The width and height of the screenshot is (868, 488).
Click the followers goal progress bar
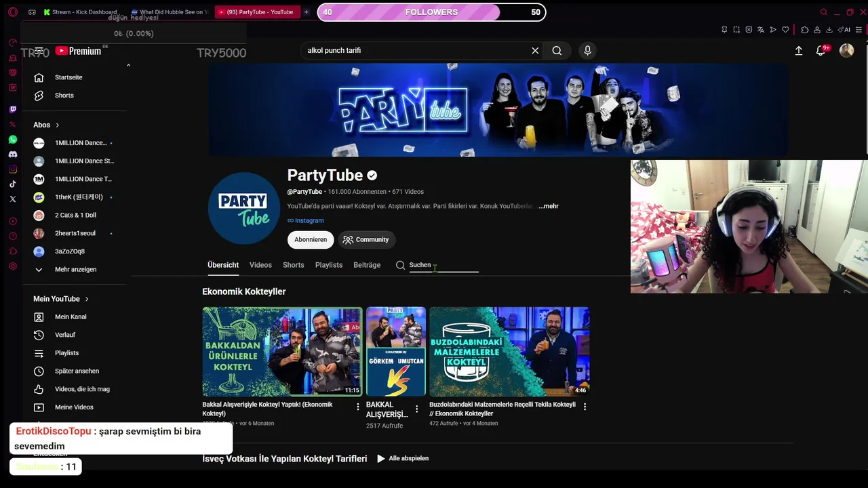click(x=431, y=12)
